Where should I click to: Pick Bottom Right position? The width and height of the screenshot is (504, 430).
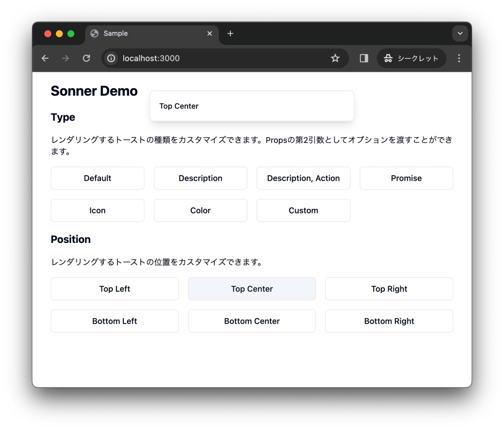[x=389, y=321]
